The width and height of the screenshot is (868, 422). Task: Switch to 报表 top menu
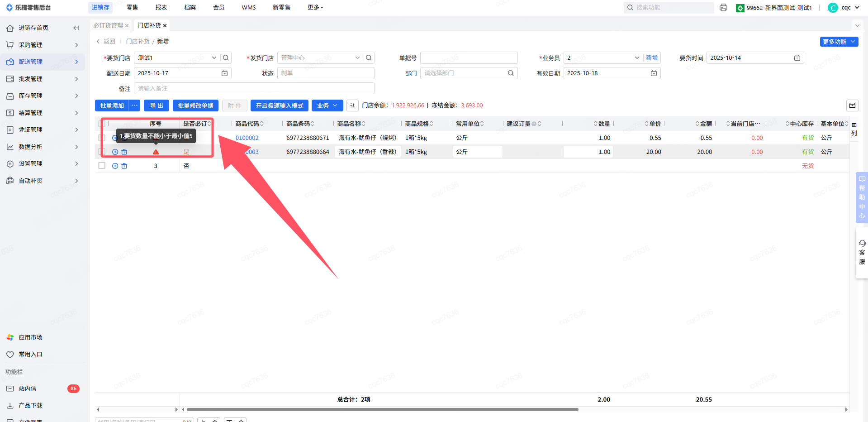tap(161, 8)
